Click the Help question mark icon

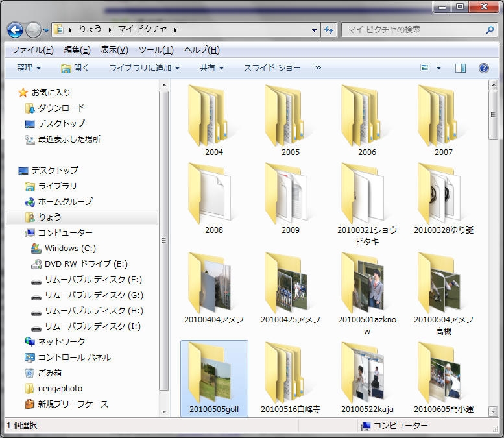click(x=483, y=68)
